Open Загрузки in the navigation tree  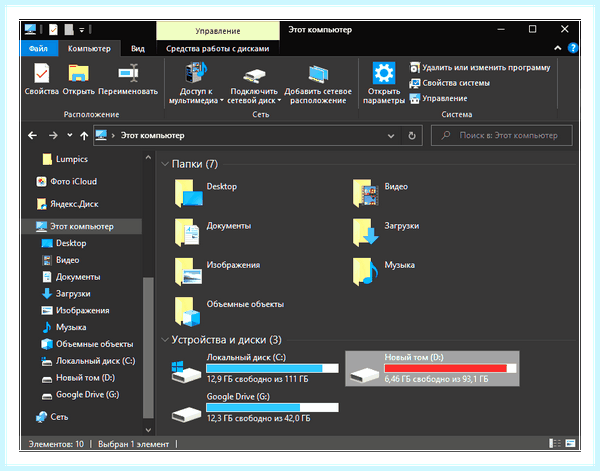pos(66,294)
